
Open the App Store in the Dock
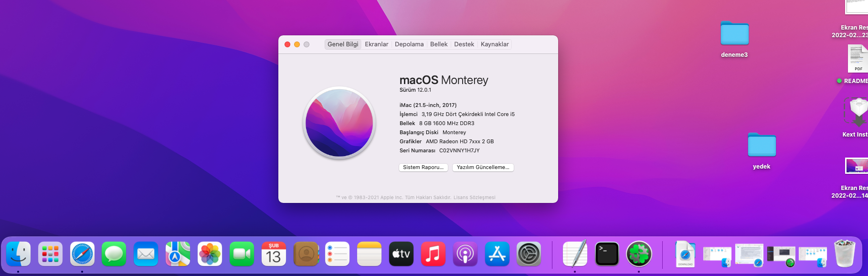[498, 254]
